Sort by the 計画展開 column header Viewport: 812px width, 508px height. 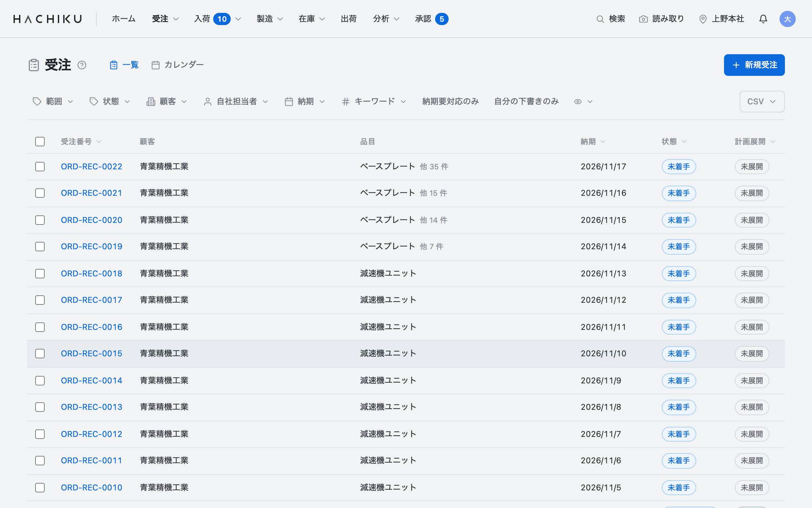(755, 142)
